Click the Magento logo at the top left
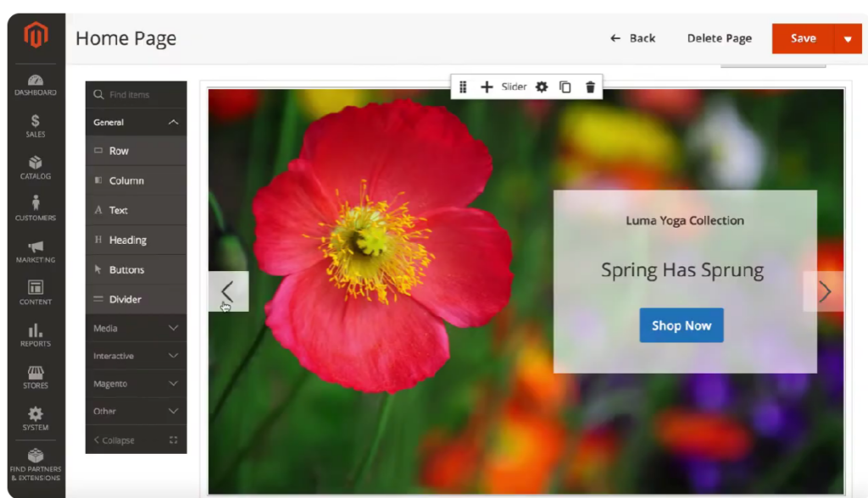This screenshot has width=868, height=498. (35, 36)
